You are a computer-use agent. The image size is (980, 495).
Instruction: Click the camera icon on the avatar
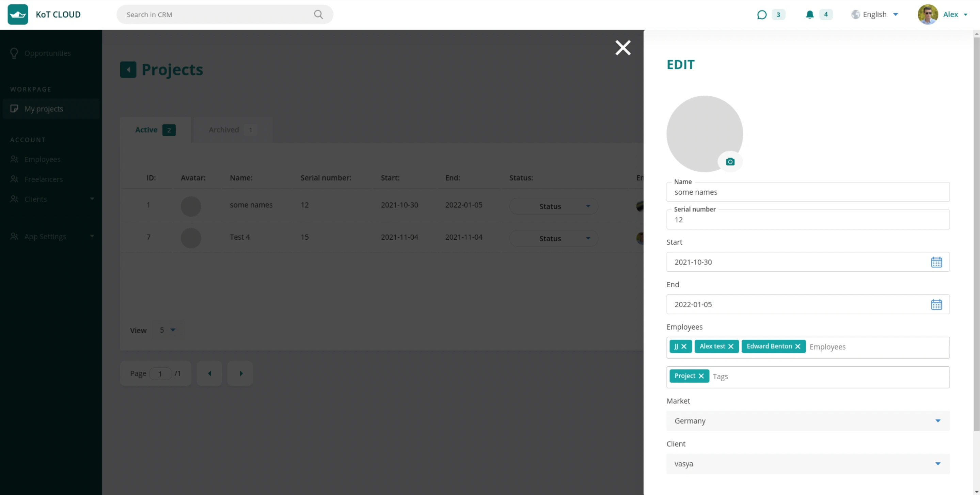coord(730,162)
